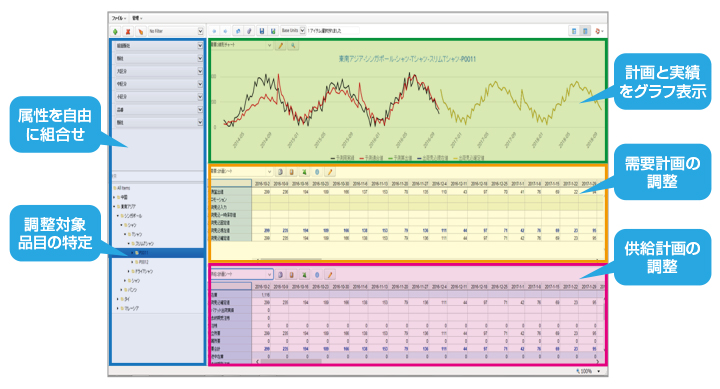Toggle the second layout view button at top right

tap(585, 31)
